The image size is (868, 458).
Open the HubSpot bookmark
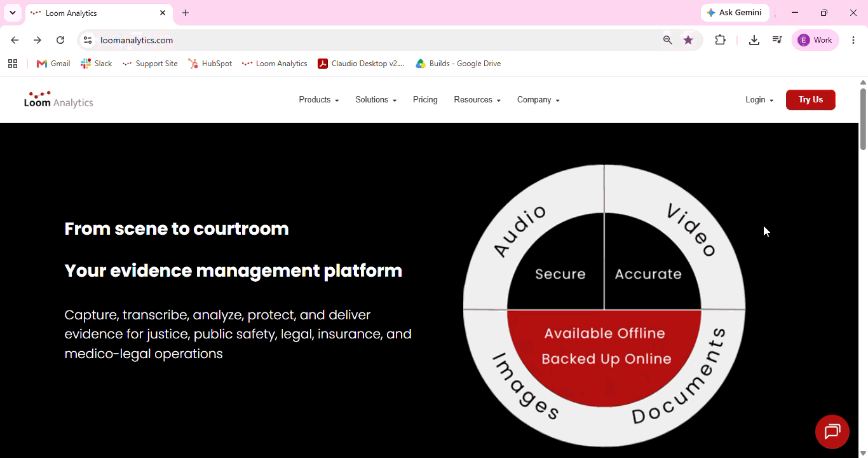click(x=210, y=64)
